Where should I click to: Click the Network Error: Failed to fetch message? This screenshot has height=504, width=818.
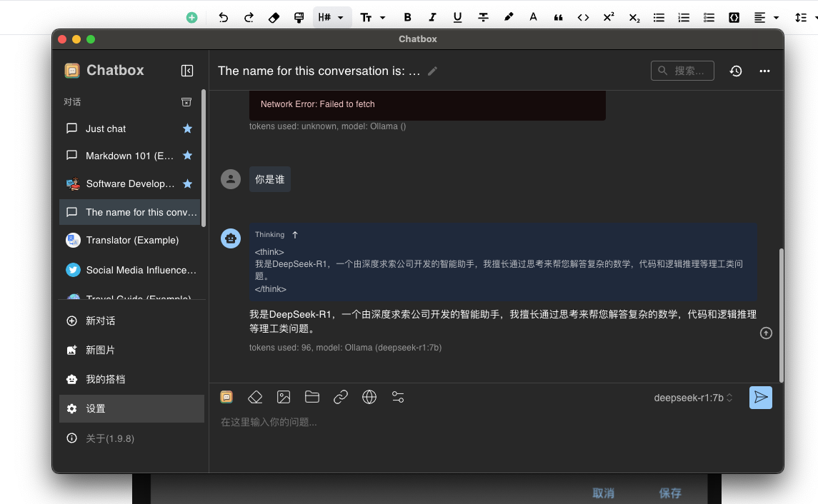[427, 104]
